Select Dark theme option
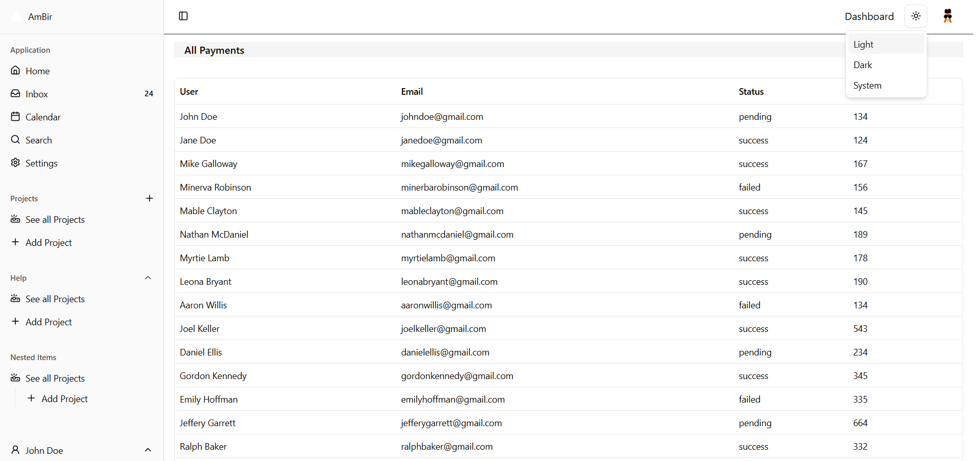The width and height of the screenshot is (980, 461). pyautogui.click(x=886, y=65)
